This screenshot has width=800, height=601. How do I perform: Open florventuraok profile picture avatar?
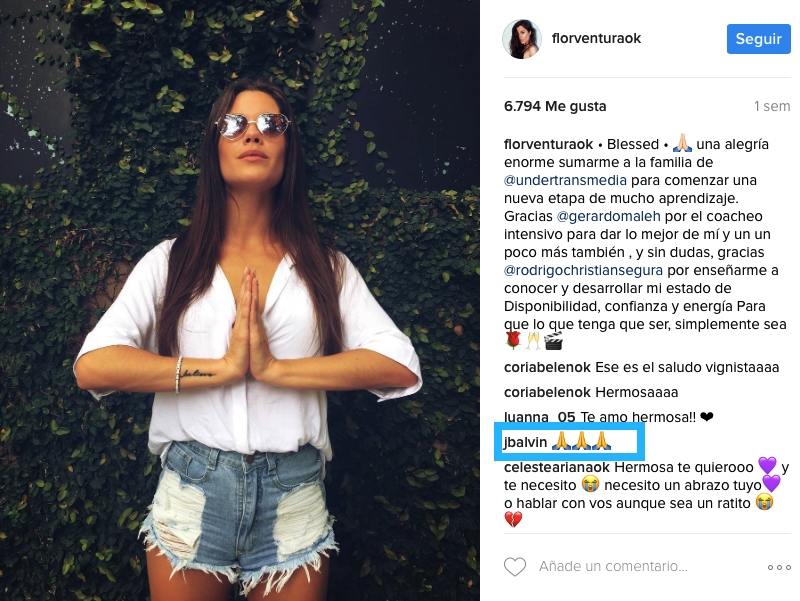pos(521,39)
